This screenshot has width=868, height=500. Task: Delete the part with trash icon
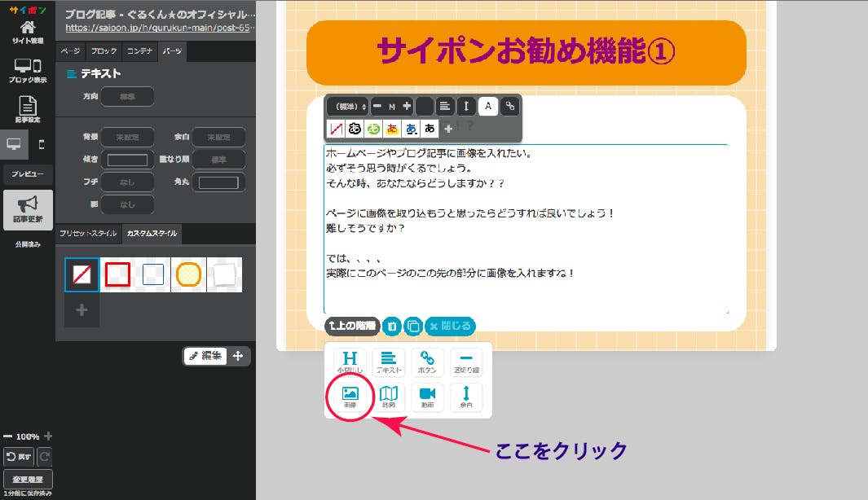point(392,326)
